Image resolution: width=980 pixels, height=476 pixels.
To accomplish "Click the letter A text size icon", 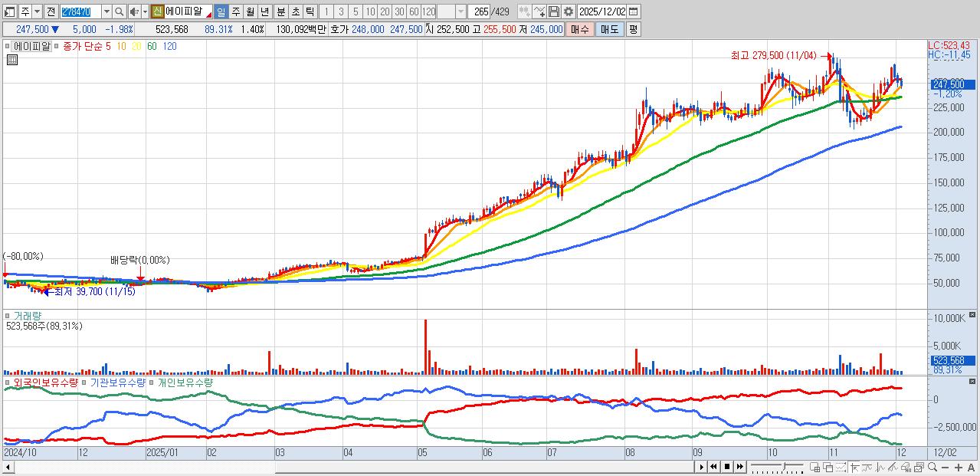I will 972,467.
